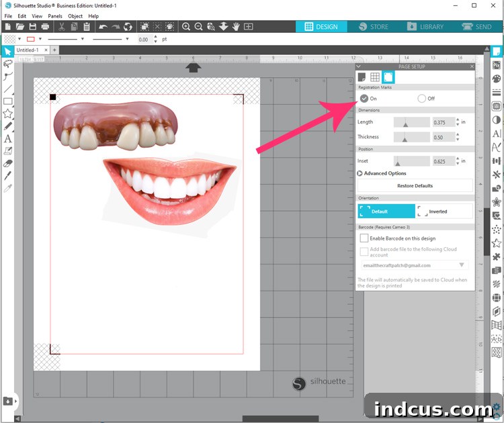Image resolution: width=504 pixels, height=423 pixels.
Task: Select the Knife tool
Action: tap(7, 176)
